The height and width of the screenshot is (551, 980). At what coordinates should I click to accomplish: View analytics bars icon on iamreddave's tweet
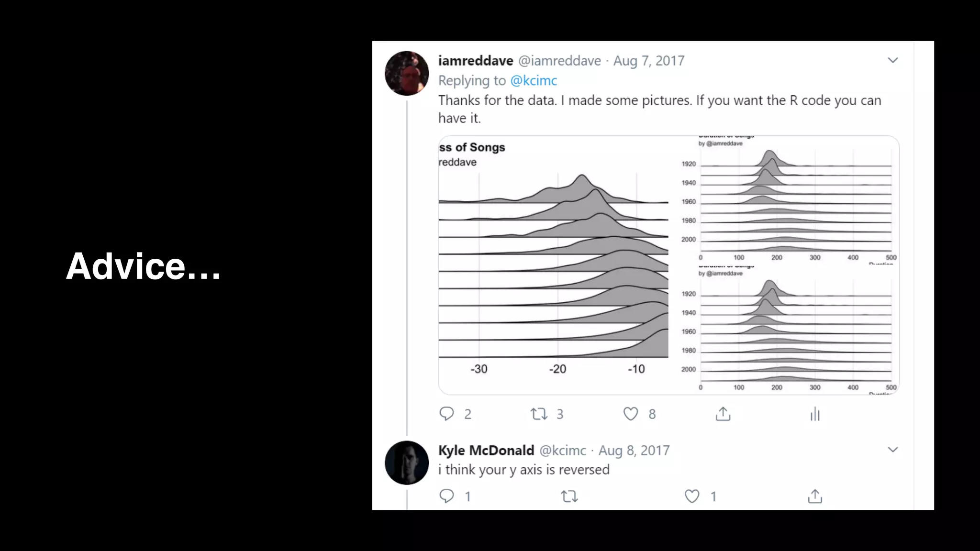[815, 414]
